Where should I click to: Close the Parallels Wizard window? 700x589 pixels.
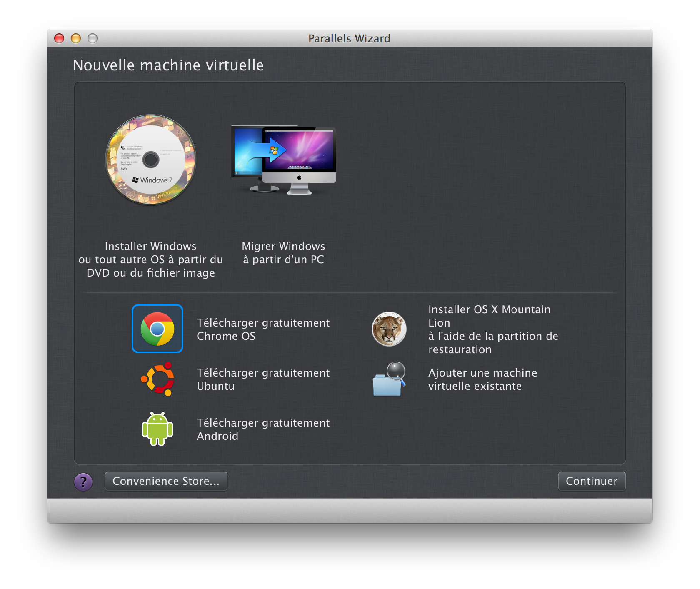click(x=59, y=38)
